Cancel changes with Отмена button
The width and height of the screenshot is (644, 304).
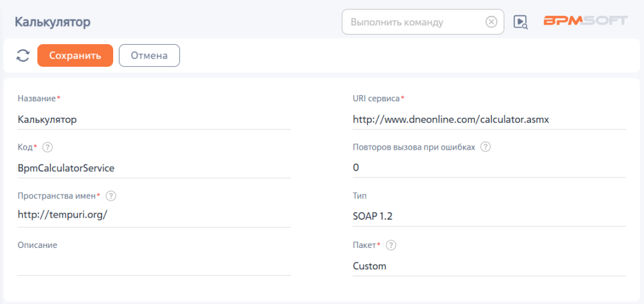[149, 55]
